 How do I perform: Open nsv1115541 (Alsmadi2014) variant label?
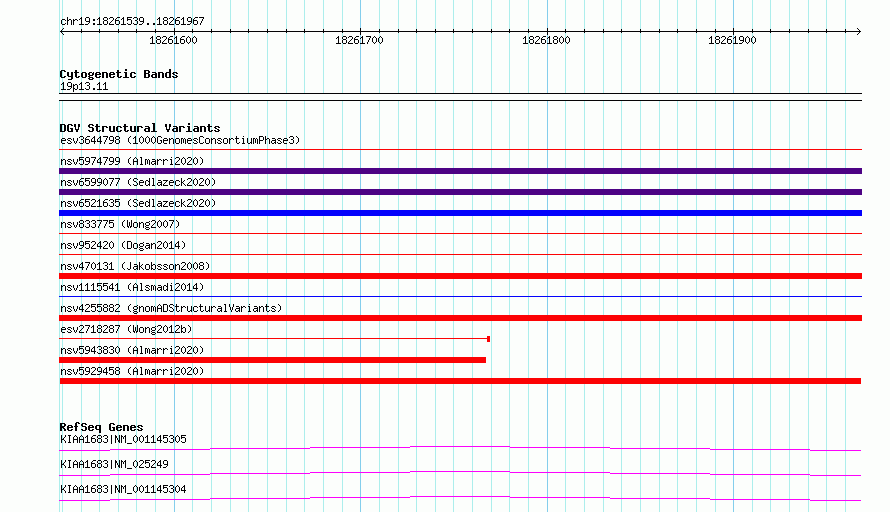coord(132,287)
